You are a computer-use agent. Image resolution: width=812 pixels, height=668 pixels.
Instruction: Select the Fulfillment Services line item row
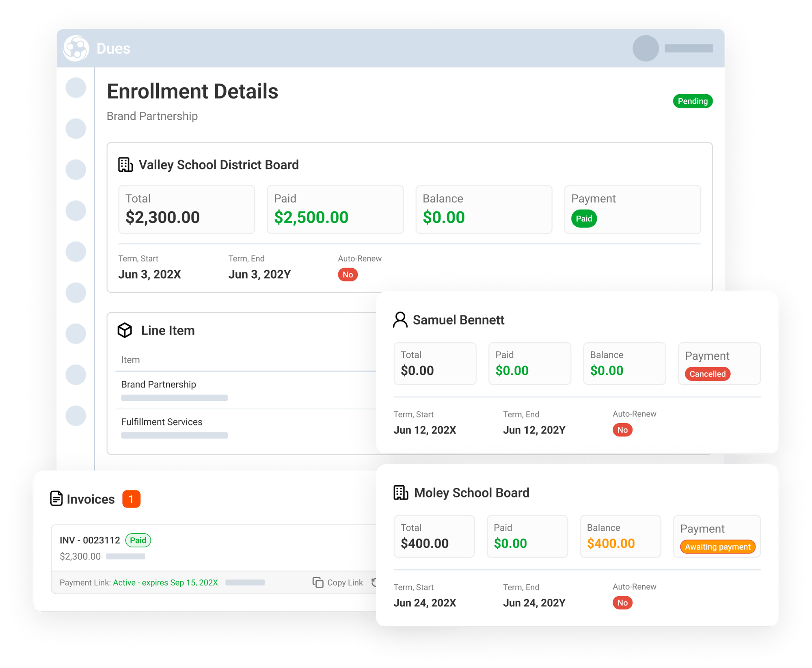(x=246, y=428)
